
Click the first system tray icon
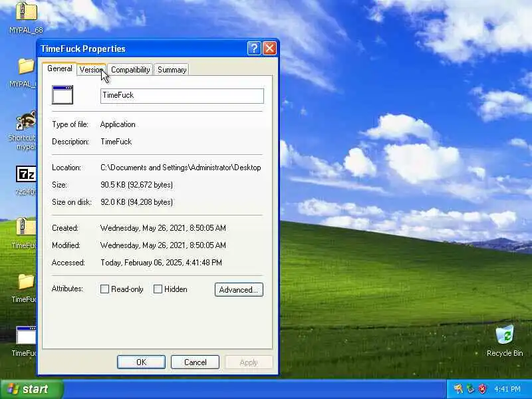click(458, 388)
